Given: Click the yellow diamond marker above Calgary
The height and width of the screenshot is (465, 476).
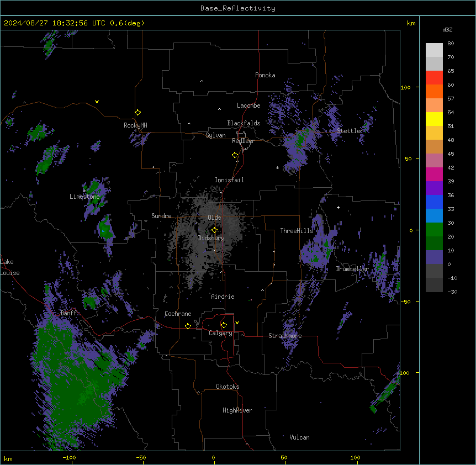Looking at the screenshot, I should point(224,325).
